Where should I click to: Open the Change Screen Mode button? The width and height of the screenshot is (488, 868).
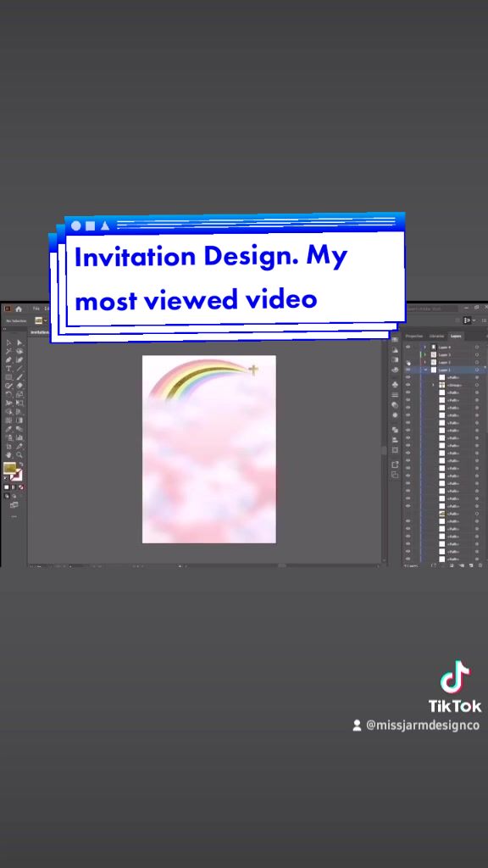[x=14, y=505]
